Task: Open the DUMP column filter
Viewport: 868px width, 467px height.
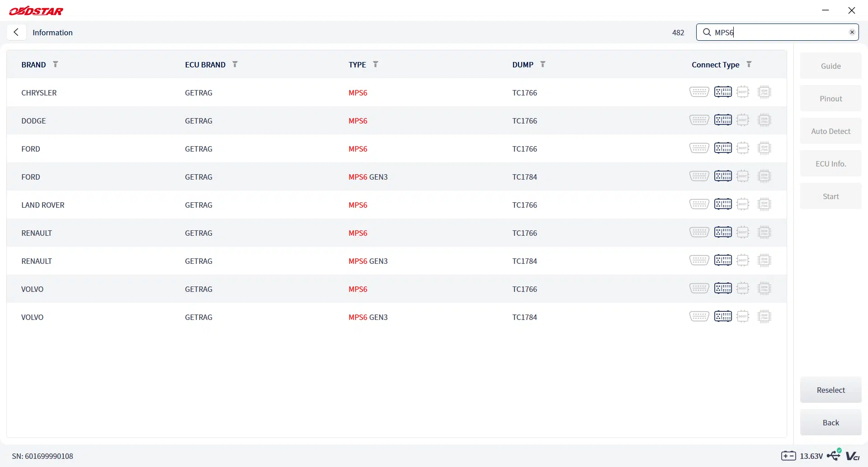Action: 542,64
